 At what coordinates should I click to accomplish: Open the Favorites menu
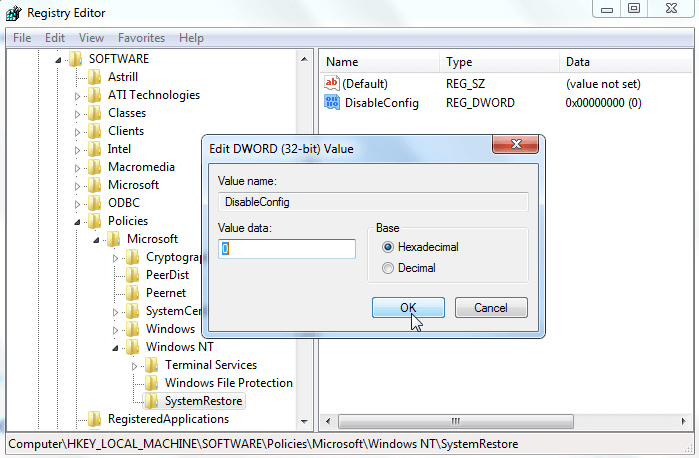coord(140,38)
